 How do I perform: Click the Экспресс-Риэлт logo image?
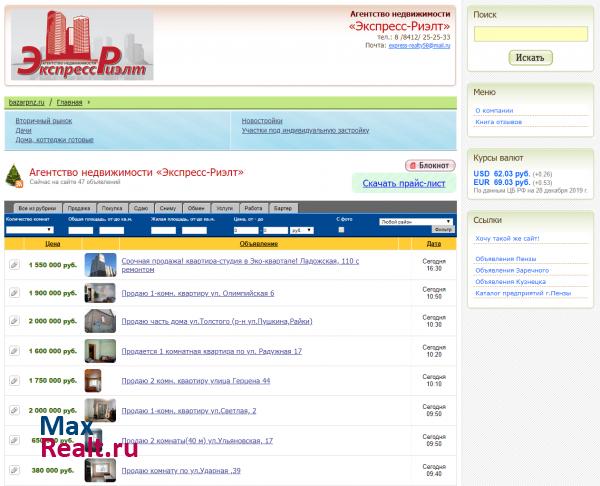pyautogui.click(x=82, y=44)
